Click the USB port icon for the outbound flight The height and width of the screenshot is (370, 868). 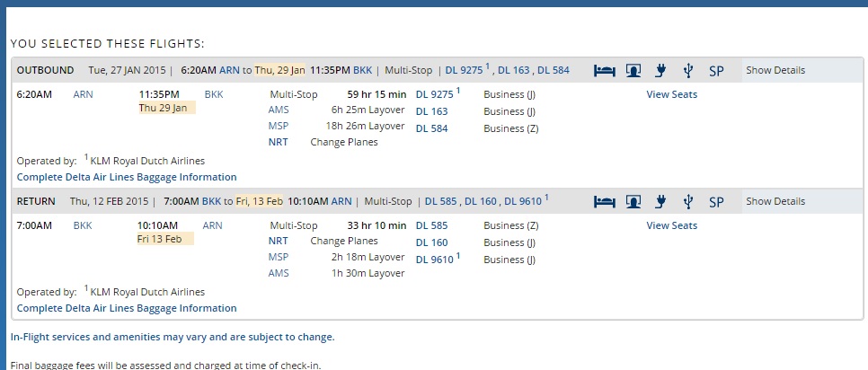pos(687,70)
